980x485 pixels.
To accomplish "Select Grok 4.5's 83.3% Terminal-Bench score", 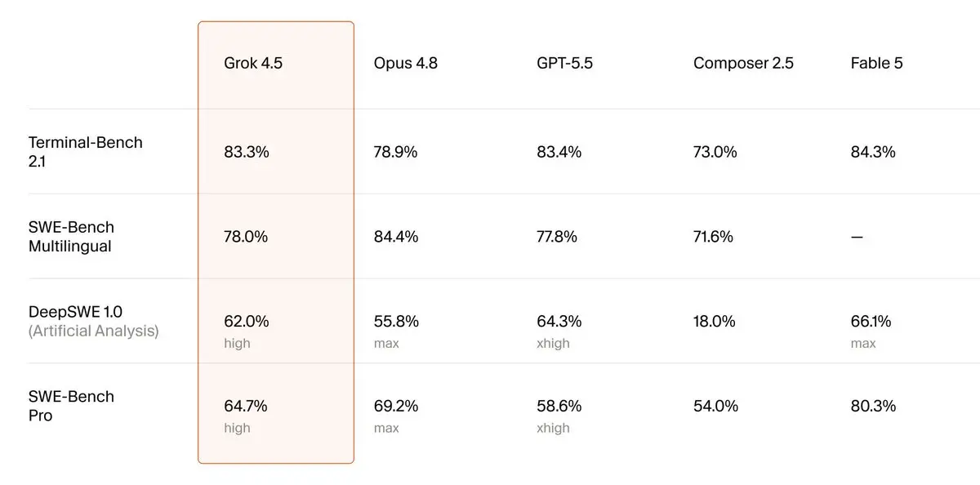I will pos(247,152).
